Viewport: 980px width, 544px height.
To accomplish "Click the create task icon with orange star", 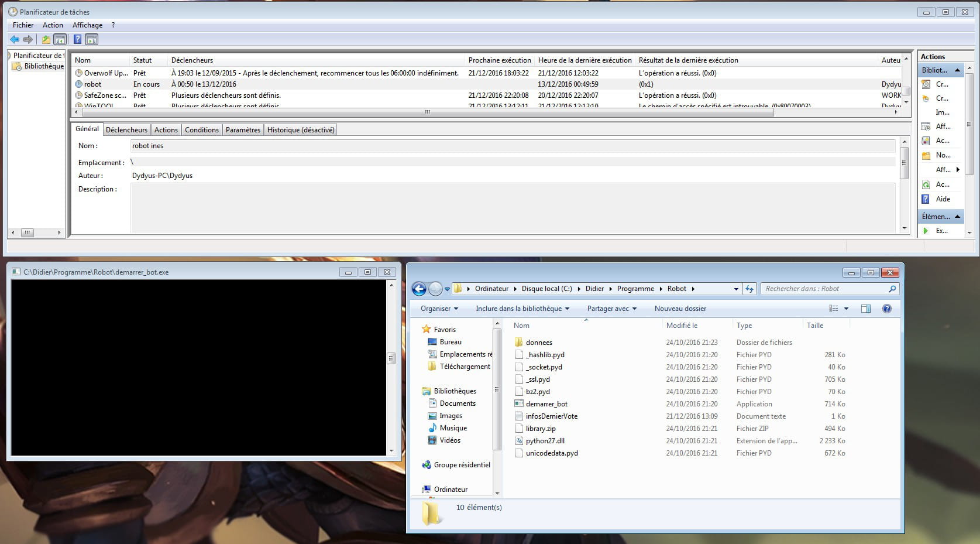I will 926,98.
